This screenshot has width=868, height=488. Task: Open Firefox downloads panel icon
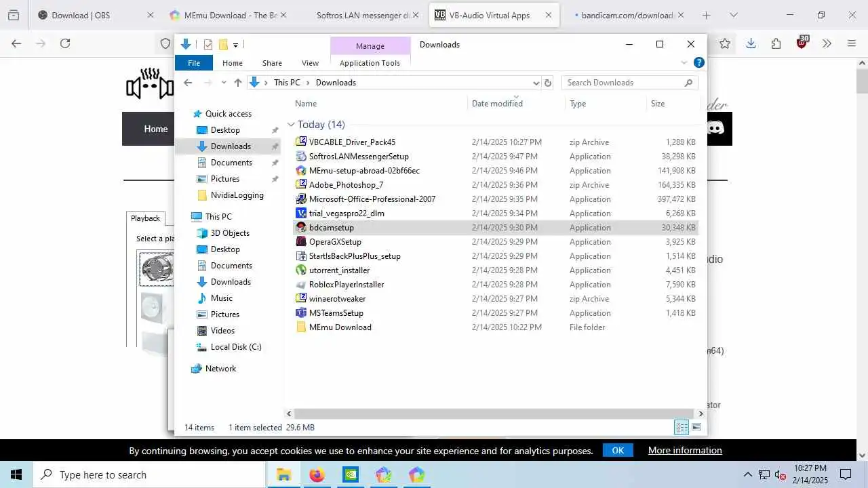pos(751,43)
